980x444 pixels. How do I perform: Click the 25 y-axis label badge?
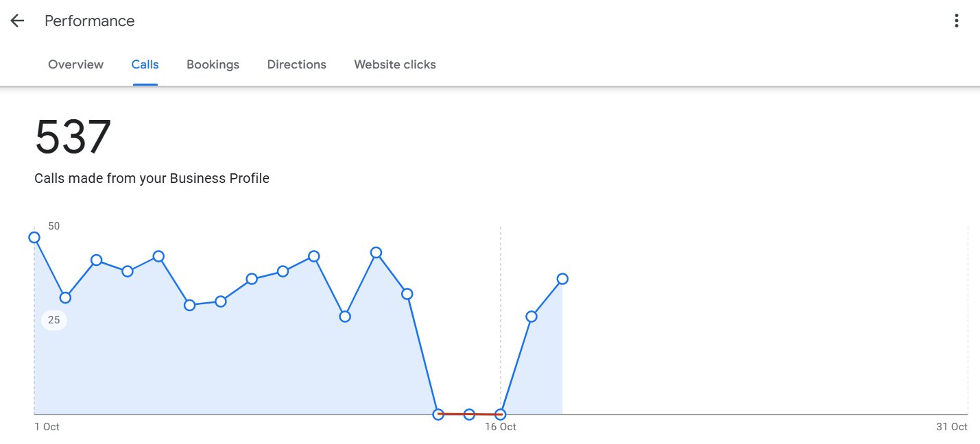point(54,320)
